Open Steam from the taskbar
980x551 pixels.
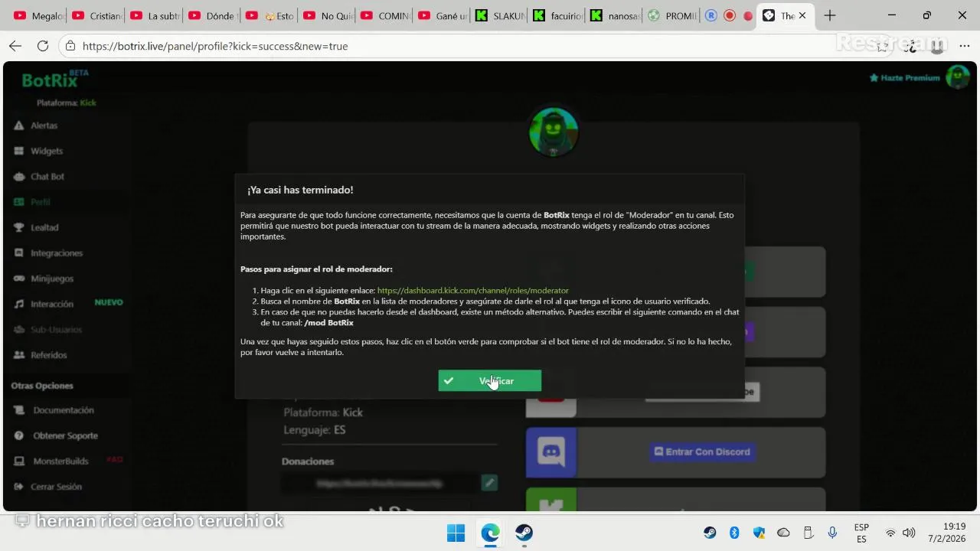click(x=524, y=533)
